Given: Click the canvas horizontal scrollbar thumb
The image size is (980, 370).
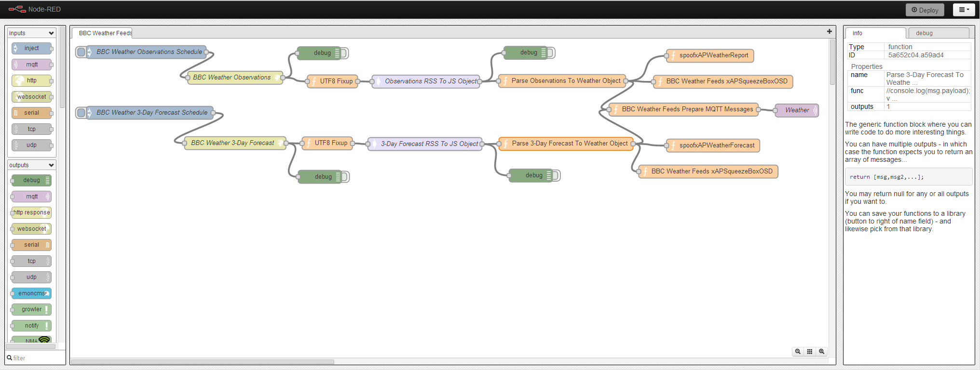Looking at the screenshot, I should (203, 361).
